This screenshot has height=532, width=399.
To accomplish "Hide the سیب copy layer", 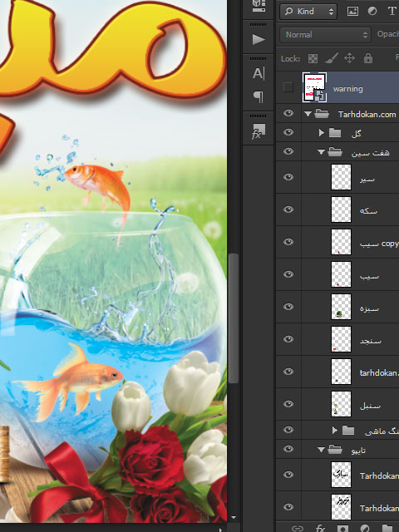I will click(288, 242).
